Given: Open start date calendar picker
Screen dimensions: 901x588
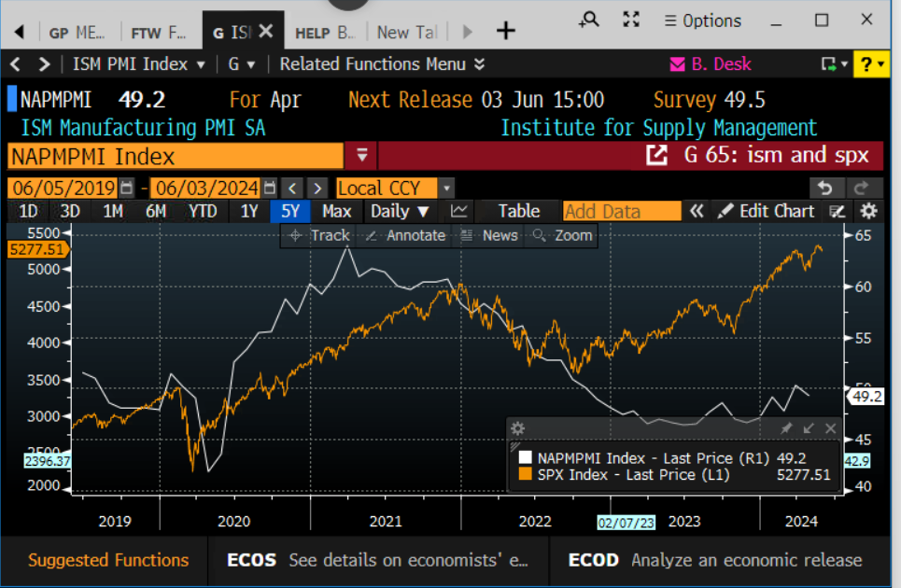Looking at the screenshot, I should coord(127,187).
